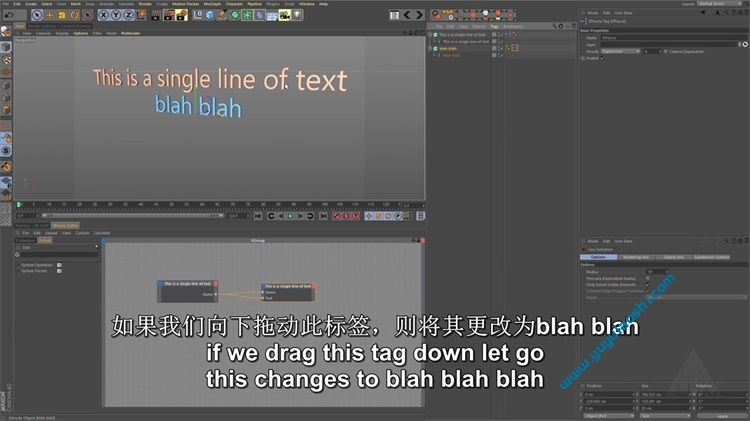
Task: Click the Apply button in coordinates panel
Action: tap(723, 416)
